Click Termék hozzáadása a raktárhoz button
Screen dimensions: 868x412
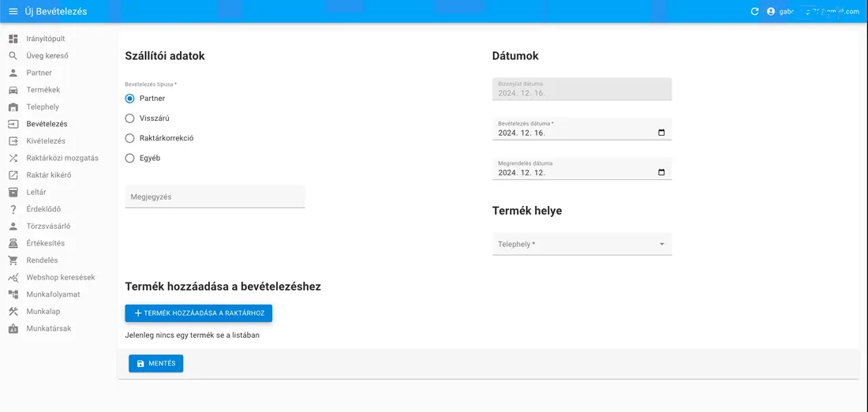coord(199,313)
